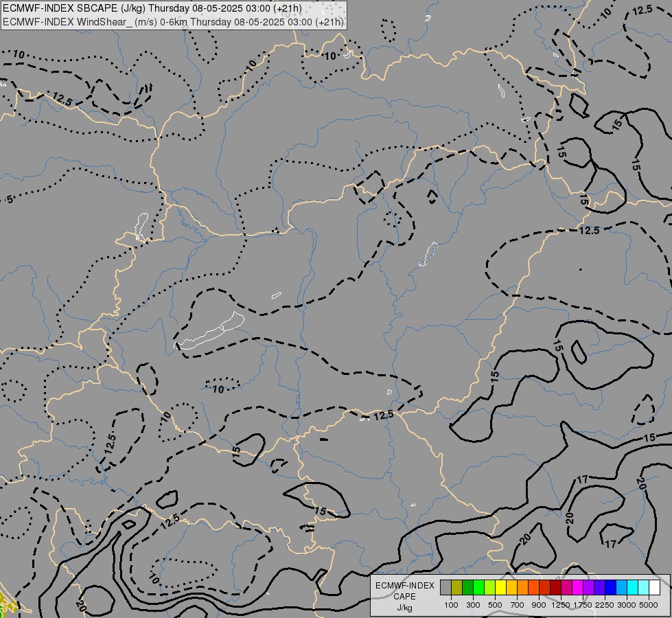Click the legend tick label 2250
Viewport: 672px width, 618px height.
605,605
